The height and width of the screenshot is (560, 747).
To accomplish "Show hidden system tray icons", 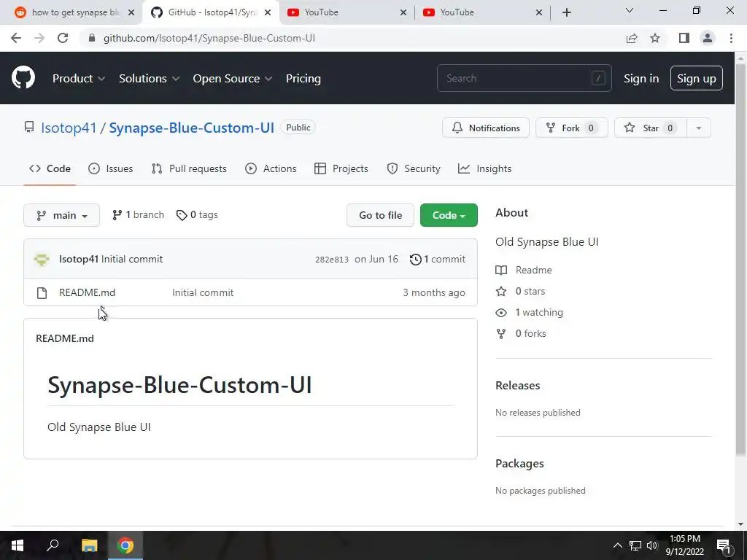I will (617, 545).
